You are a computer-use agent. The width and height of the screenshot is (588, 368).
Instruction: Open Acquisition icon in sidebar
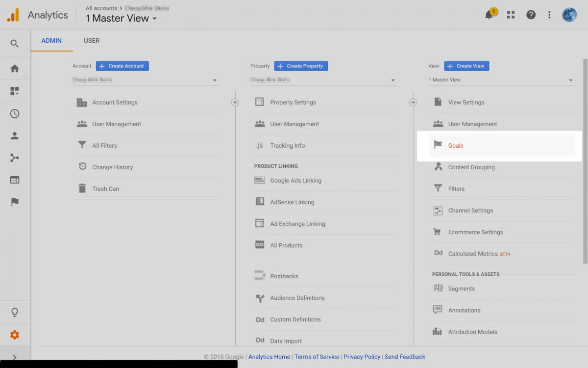click(x=15, y=158)
